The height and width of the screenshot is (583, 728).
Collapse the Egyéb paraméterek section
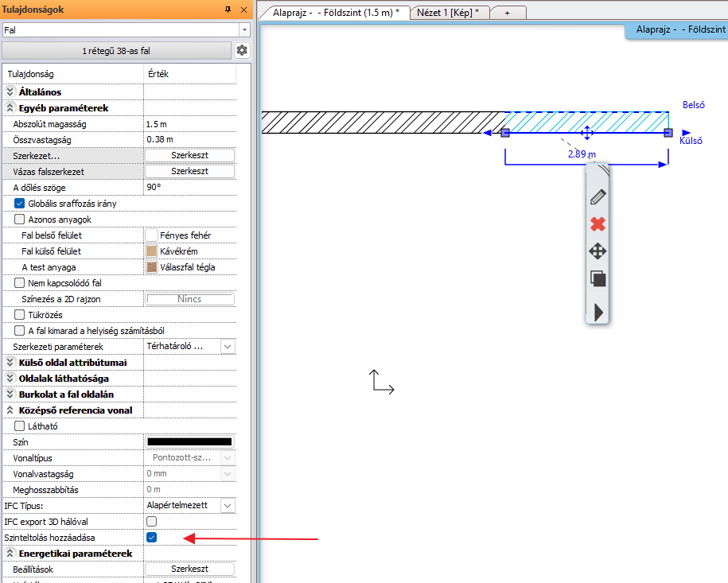pyautogui.click(x=10, y=107)
